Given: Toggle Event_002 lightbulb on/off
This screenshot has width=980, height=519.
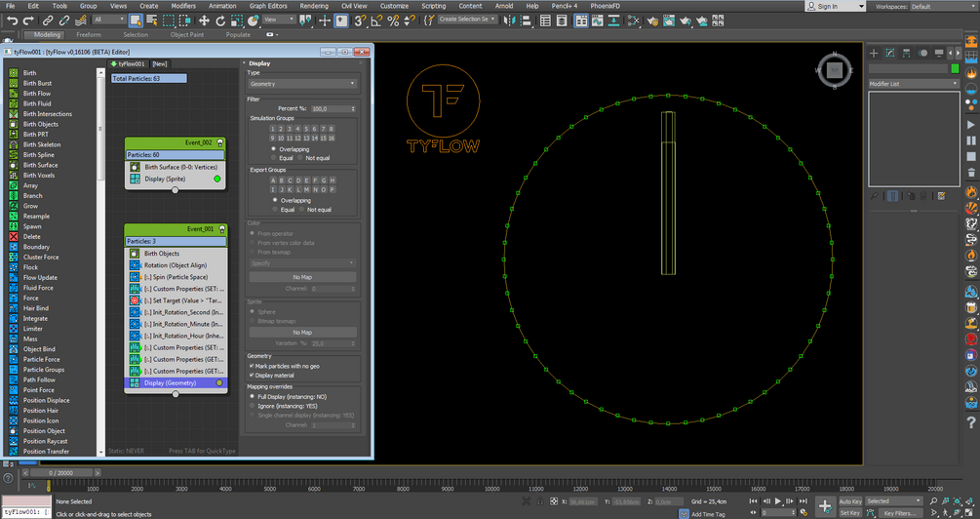Looking at the screenshot, I should 220,142.
